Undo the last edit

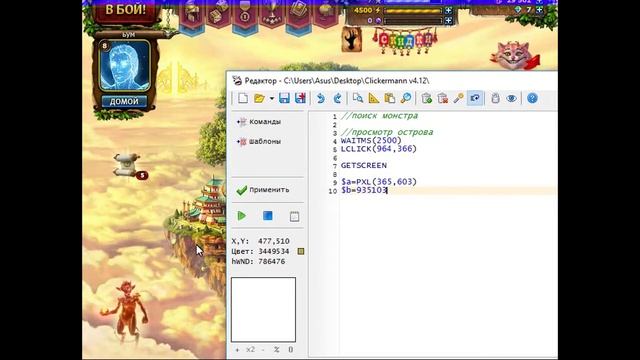pos(321,98)
